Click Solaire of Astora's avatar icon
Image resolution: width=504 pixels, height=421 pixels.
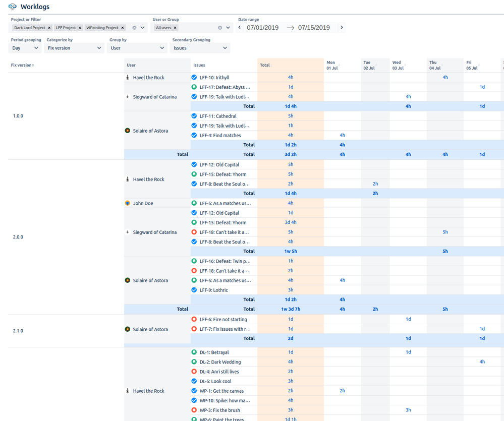pyautogui.click(x=127, y=131)
